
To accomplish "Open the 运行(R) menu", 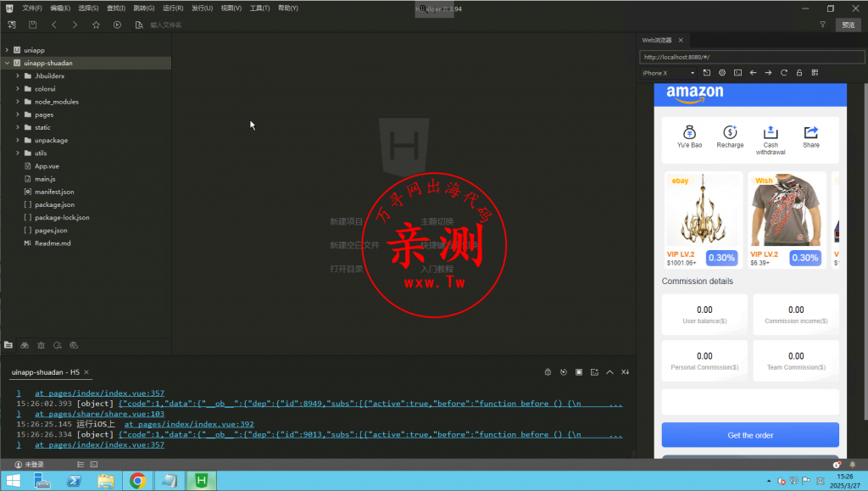I will [173, 8].
